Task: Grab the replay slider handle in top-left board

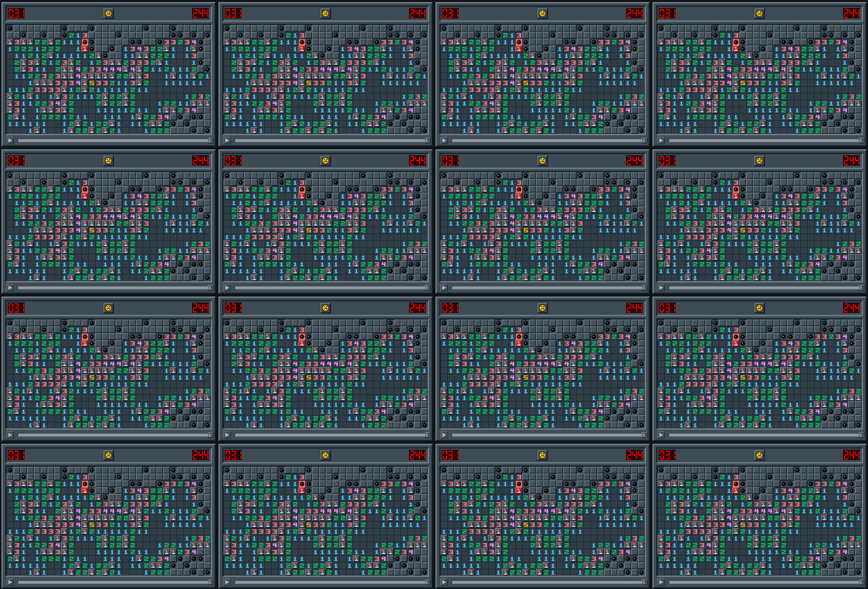Action: click(x=210, y=140)
